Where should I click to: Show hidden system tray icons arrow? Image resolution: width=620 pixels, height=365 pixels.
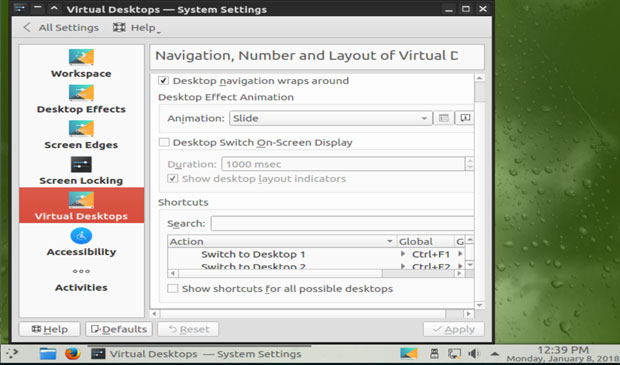[495, 353]
